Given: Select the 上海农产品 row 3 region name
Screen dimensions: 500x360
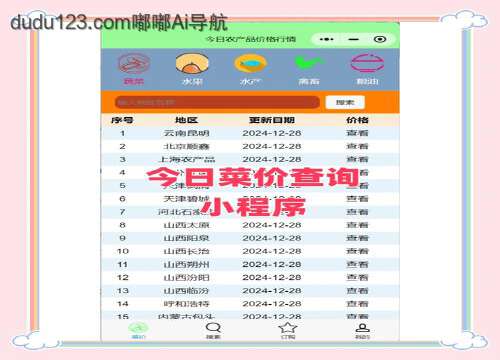Looking at the screenshot, I should [x=186, y=159].
